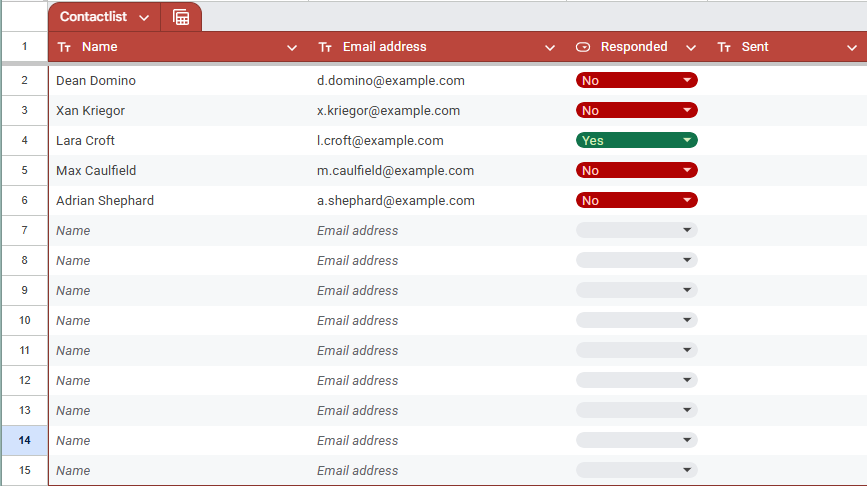Click the dropdown type icon in Responded header
The image size is (867, 486).
(x=584, y=47)
